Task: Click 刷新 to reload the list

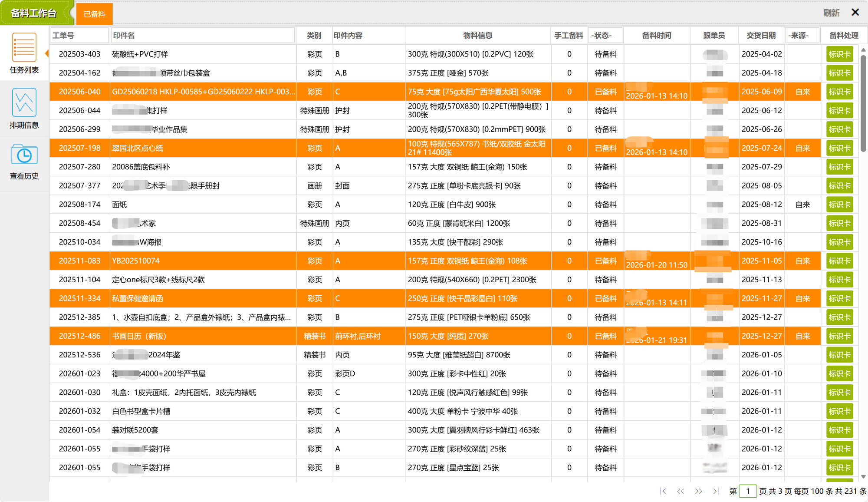Action: click(831, 13)
